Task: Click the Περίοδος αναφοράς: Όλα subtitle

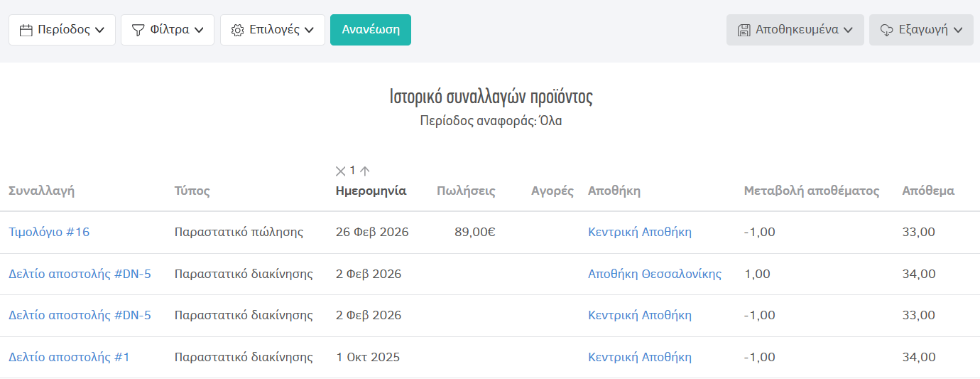Action: point(491,121)
